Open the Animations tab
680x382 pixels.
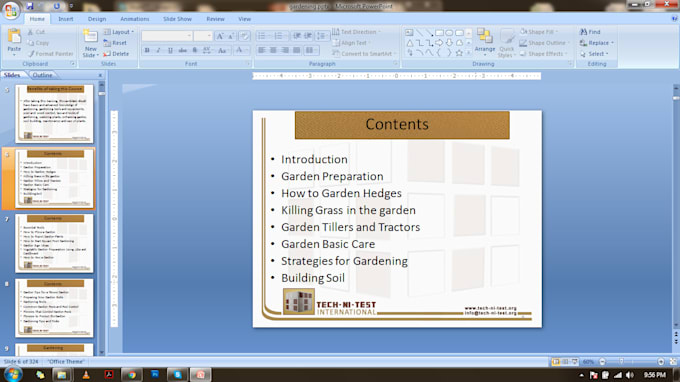point(134,19)
